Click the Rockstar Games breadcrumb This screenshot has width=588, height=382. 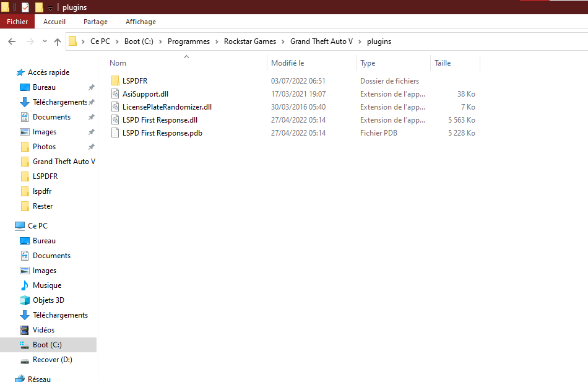250,41
